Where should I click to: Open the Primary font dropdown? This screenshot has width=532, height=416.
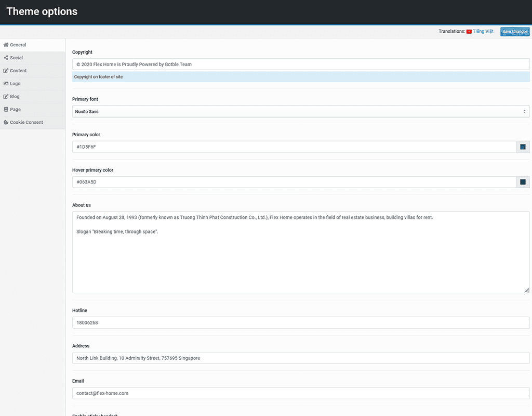coord(301,111)
